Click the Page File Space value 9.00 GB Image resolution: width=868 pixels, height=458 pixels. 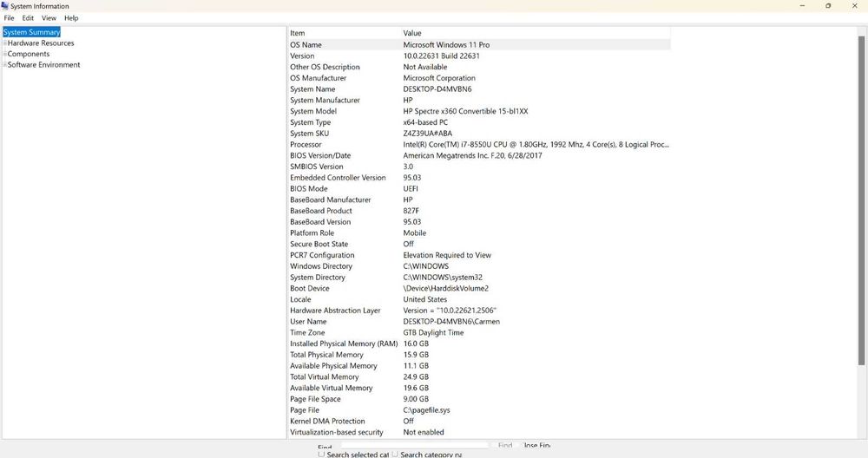[416, 399]
